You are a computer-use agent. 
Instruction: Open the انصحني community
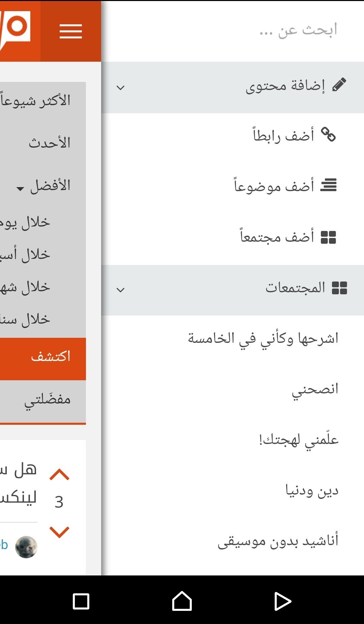coord(315,389)
